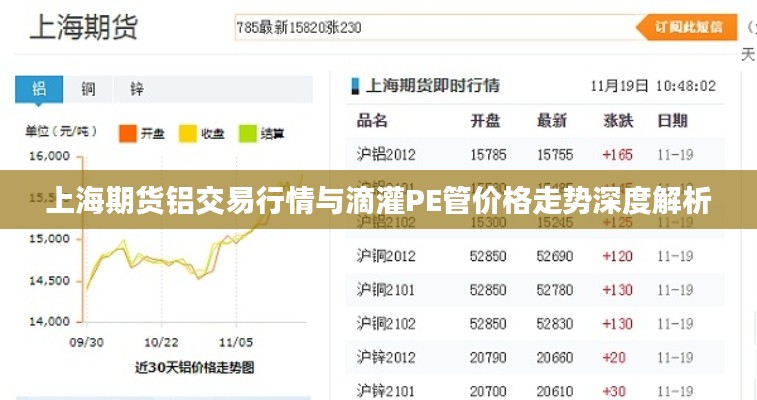Screen dimensions: 757x400
Task: Toggle the orange 开盘 legend swatch
Action: [x=128, y=132]
